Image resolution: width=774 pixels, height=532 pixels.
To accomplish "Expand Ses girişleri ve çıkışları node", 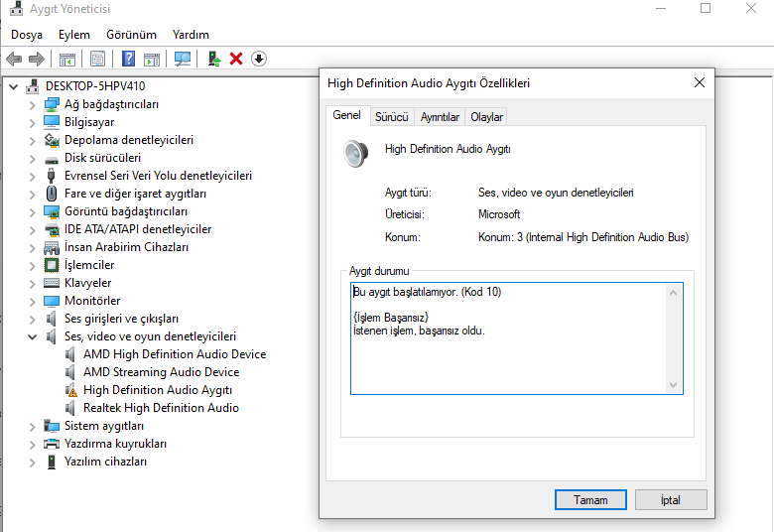I will [32, 320].
